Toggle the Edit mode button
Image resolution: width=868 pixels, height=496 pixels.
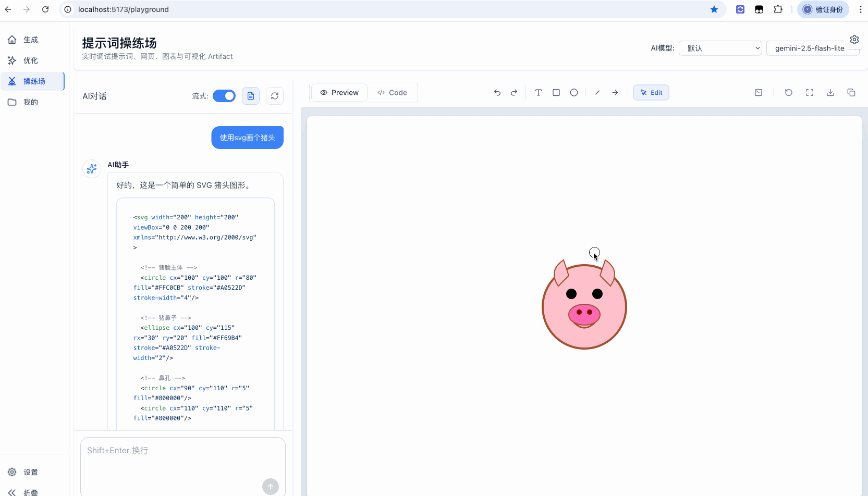point(651,93)
